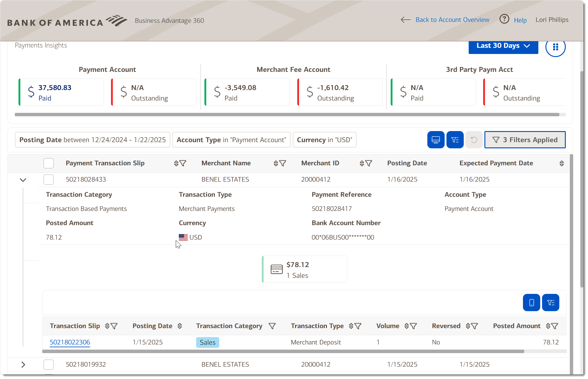Open transaction slip 50218022306 link
Image resolution: width=588 pixels, height=379 pixels.
point(70,342)
